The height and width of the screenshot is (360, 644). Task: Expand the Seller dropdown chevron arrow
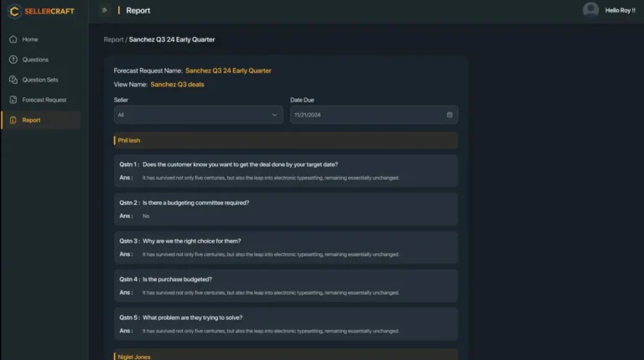click(x=275, y=115)
